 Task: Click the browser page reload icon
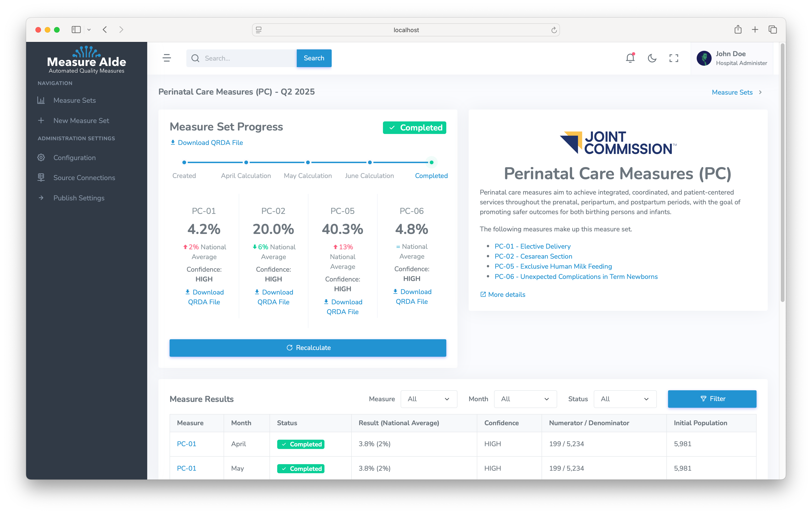[554, 30]
